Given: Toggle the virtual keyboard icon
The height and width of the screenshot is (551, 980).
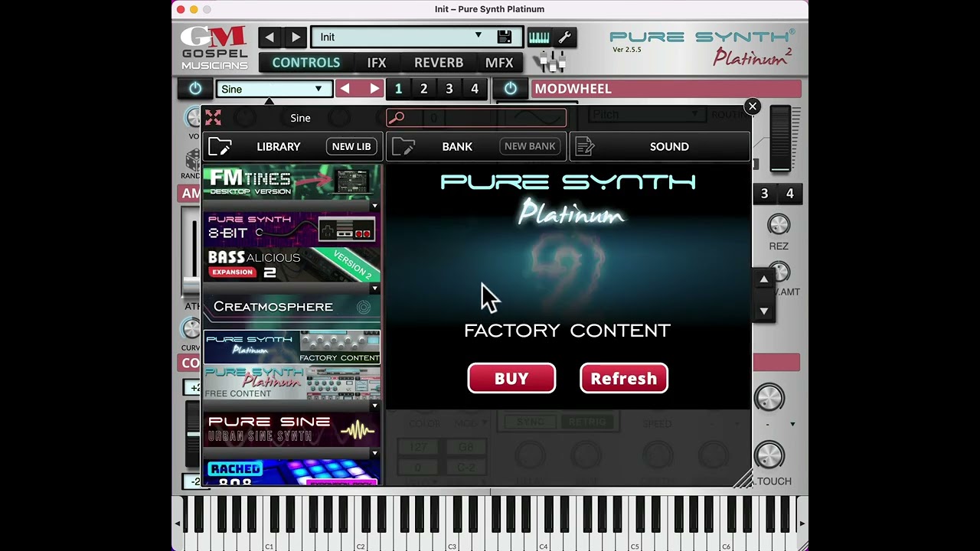Looking at the screenshot, I should coord(539,37).
